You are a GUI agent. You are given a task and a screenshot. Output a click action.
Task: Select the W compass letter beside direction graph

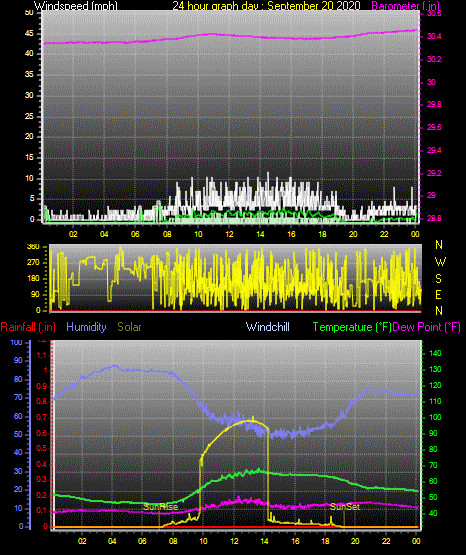(440, 262)
